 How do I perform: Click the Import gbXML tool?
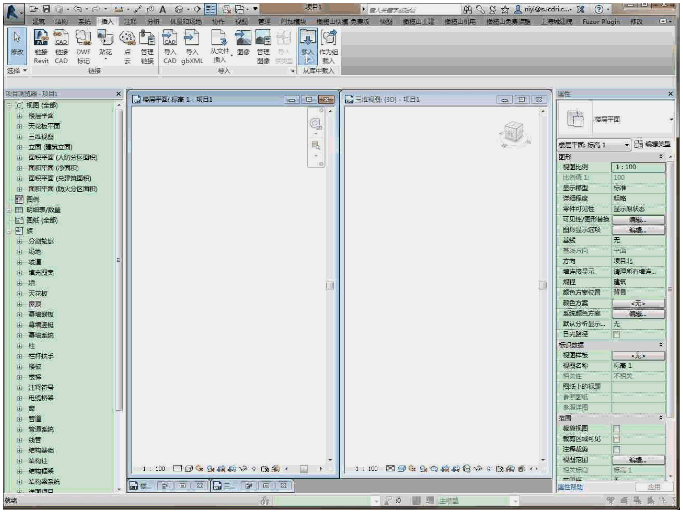[x=192, y=47]
